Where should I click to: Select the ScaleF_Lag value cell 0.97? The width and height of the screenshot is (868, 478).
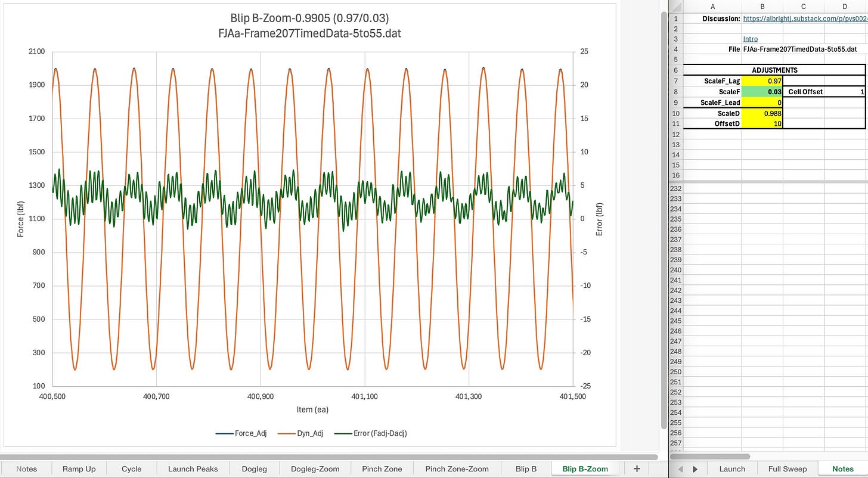(x=762, y=80)
